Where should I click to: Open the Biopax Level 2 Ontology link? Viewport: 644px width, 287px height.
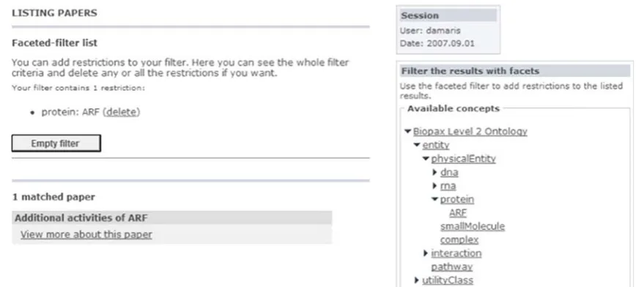[470, 131]
